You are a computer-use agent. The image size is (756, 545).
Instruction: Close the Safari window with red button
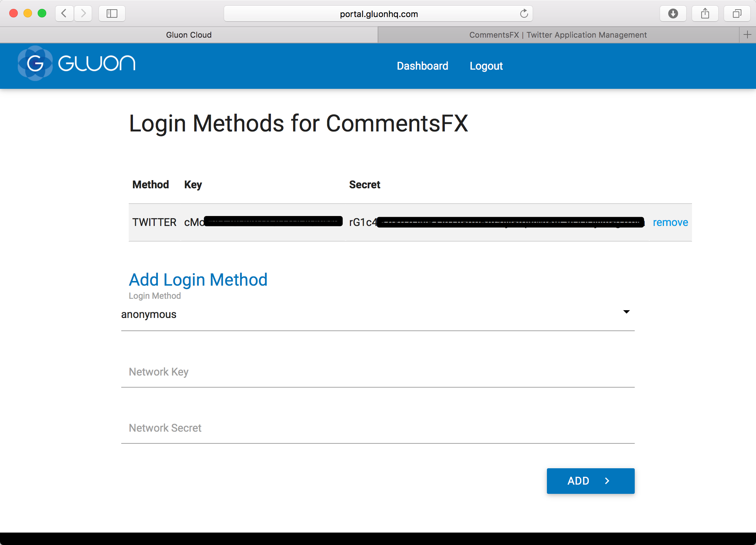pos(14,14)
